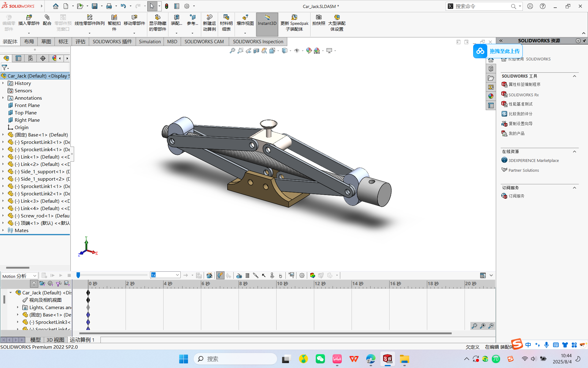Screen dimensions: 588x368
Task: Open the 3DEXPERIENCE Marketplace link
Action: pyautogui.click(x=533, y=160)
